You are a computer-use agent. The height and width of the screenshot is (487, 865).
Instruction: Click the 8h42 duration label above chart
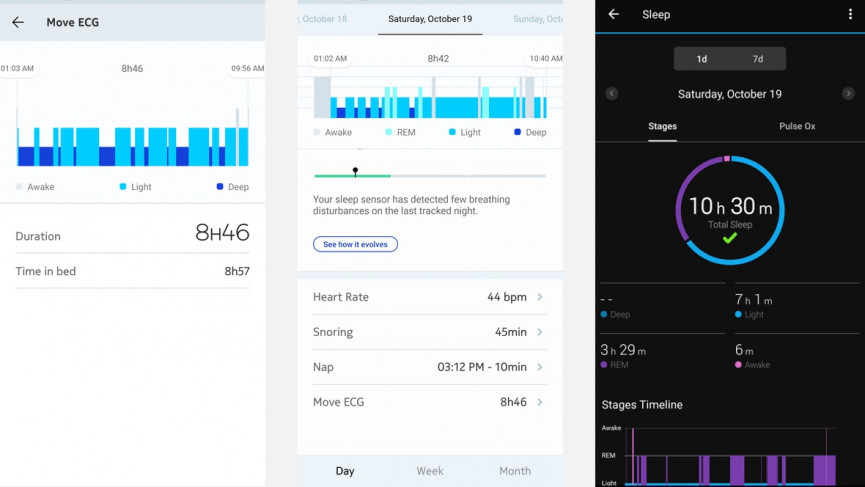click(x=438, y=58)
